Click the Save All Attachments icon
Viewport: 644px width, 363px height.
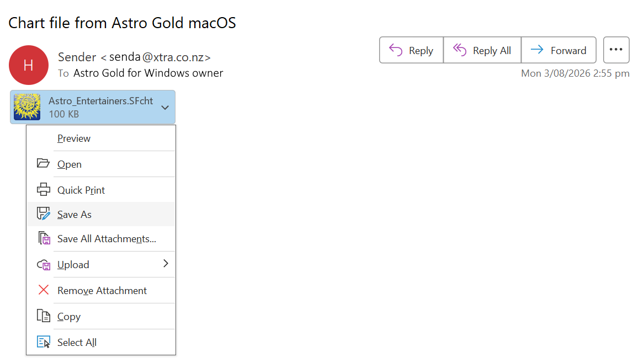[x=44, y=238]
